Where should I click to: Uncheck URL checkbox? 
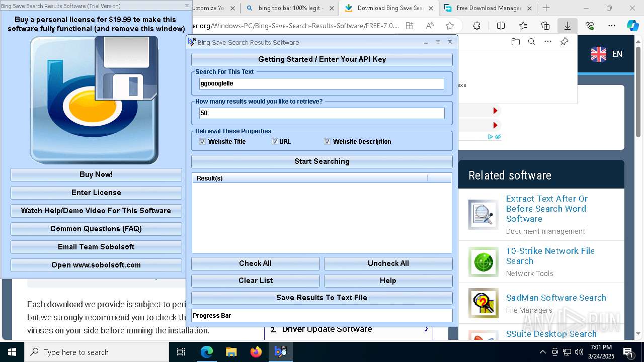coord(275,142)
